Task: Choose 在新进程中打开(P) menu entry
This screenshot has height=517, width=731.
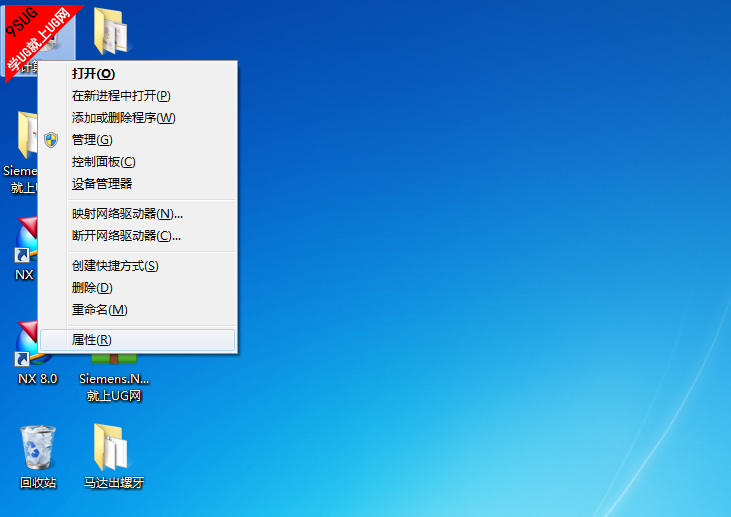Action: (137, 96)
